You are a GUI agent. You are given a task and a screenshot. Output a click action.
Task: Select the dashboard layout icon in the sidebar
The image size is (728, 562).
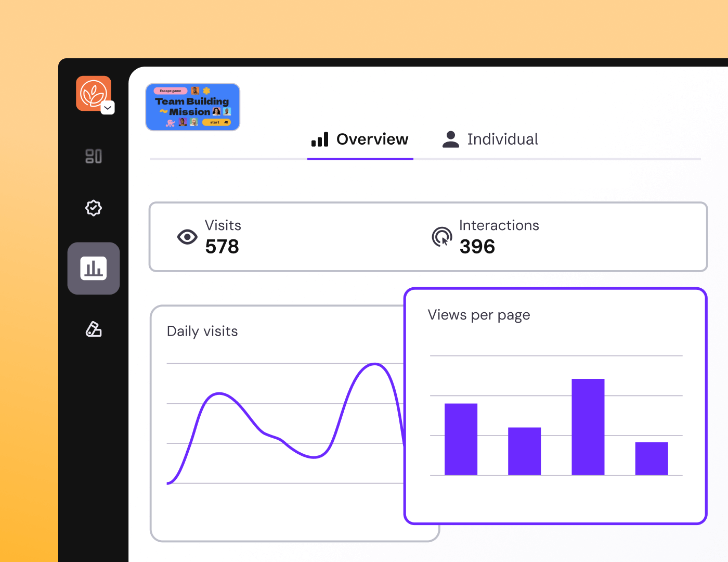(x=94, y=156)
